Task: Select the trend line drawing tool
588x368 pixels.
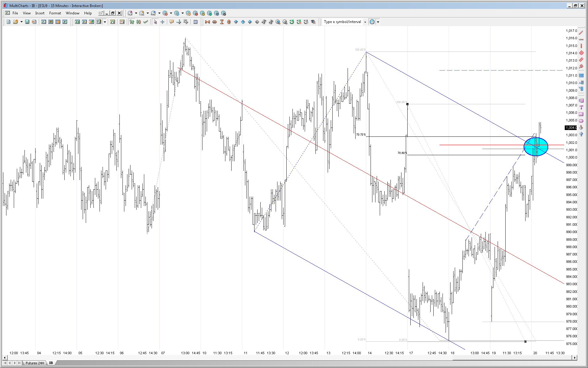Action: 581,32
